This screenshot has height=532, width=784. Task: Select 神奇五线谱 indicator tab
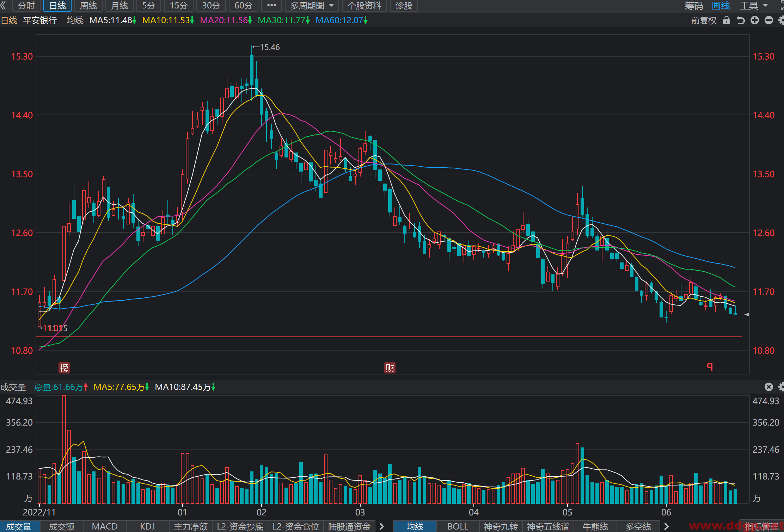point(548,526)
